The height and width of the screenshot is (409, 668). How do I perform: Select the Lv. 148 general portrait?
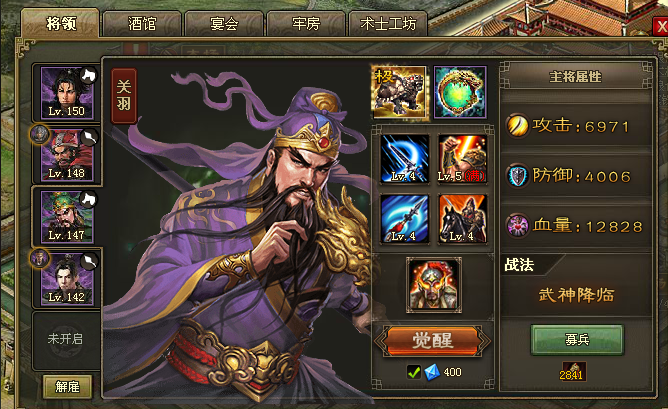[67, 155]
